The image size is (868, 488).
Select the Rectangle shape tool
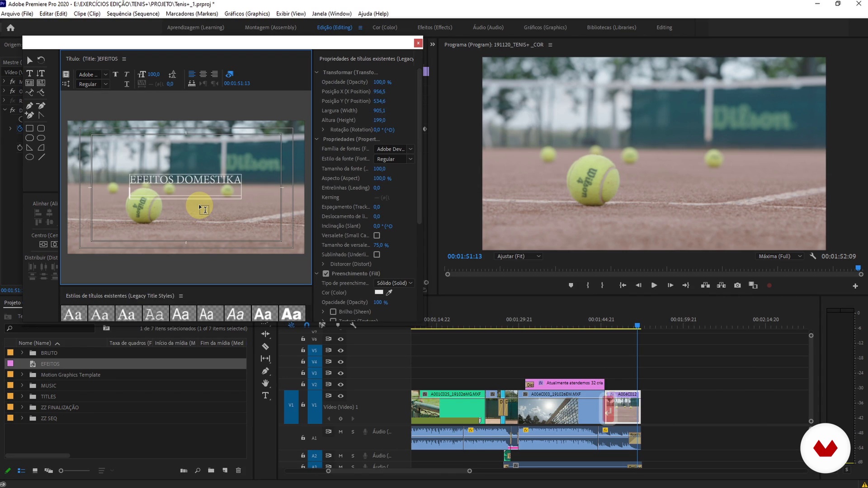(29, 128)
